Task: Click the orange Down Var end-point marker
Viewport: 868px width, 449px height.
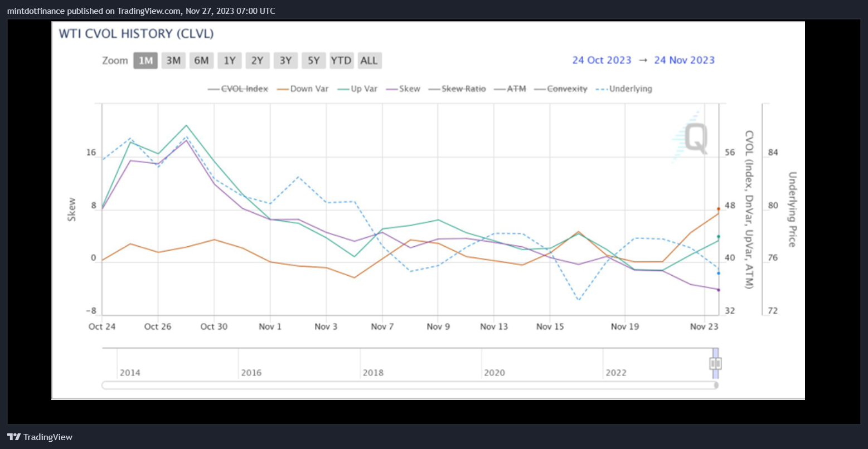Action: click(719, 209)
